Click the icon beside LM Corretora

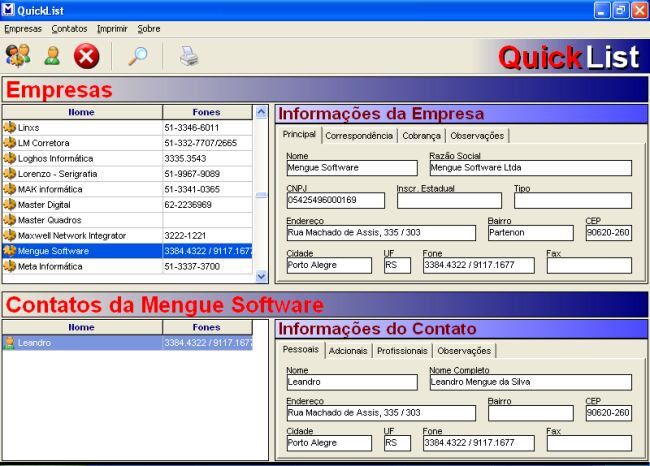10,143
